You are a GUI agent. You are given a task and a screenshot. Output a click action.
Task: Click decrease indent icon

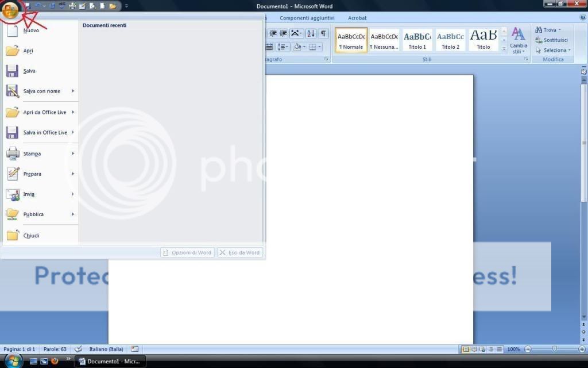[273, 33]
